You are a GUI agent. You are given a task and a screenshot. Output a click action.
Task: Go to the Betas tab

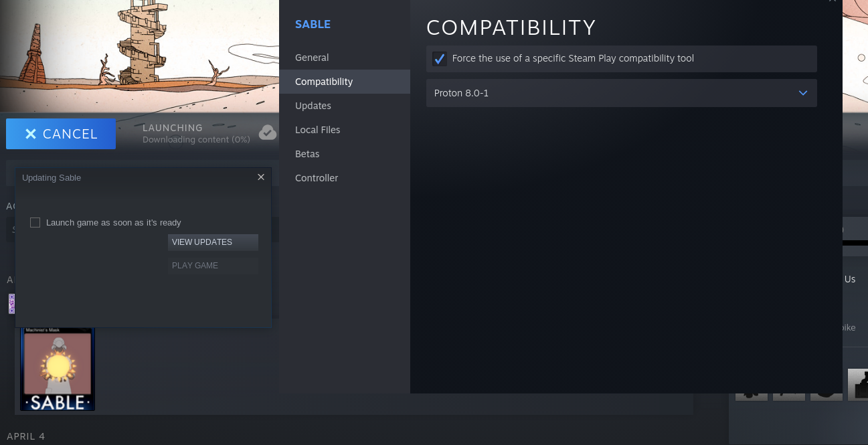pyautogui.click(x=345, y=154)
